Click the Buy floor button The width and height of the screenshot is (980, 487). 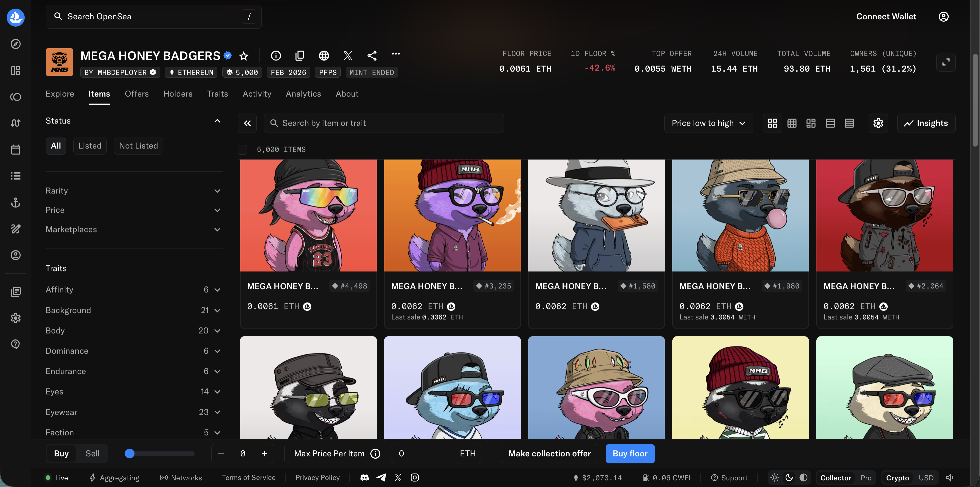tap(630, 454)
